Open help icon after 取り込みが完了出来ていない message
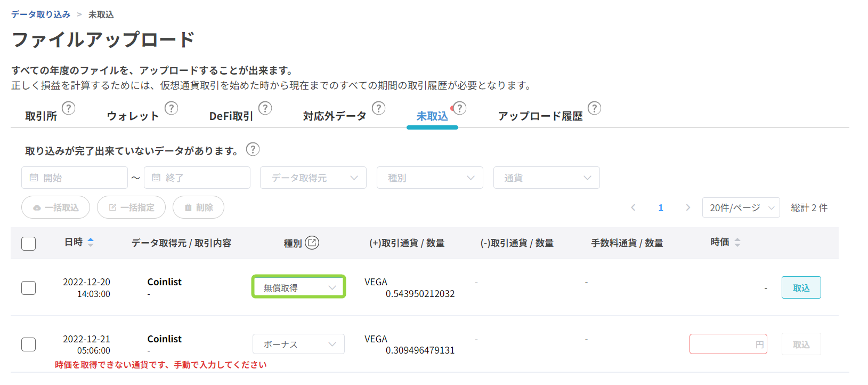868x385 pixels. [253, 149]
